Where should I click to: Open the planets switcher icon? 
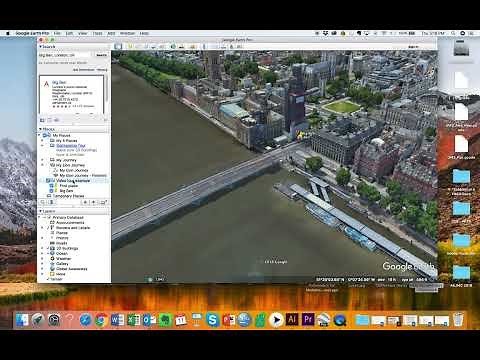click(193, 46)
